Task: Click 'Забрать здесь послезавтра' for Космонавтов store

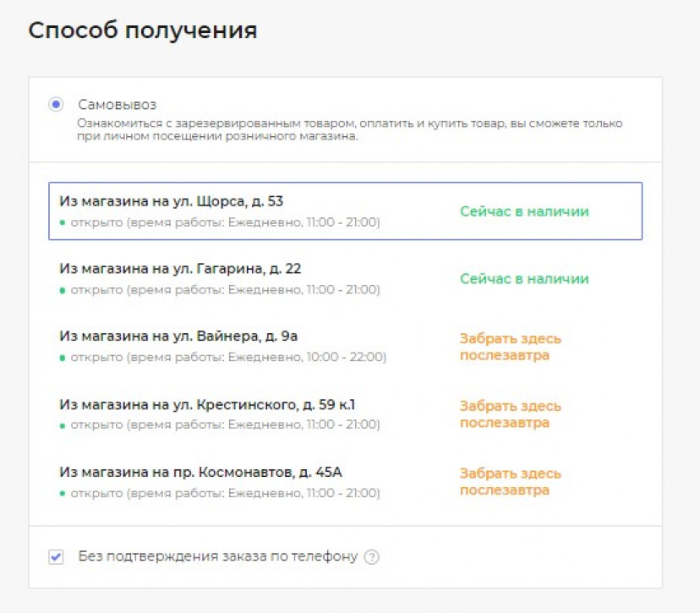Action: coord(511,482)
